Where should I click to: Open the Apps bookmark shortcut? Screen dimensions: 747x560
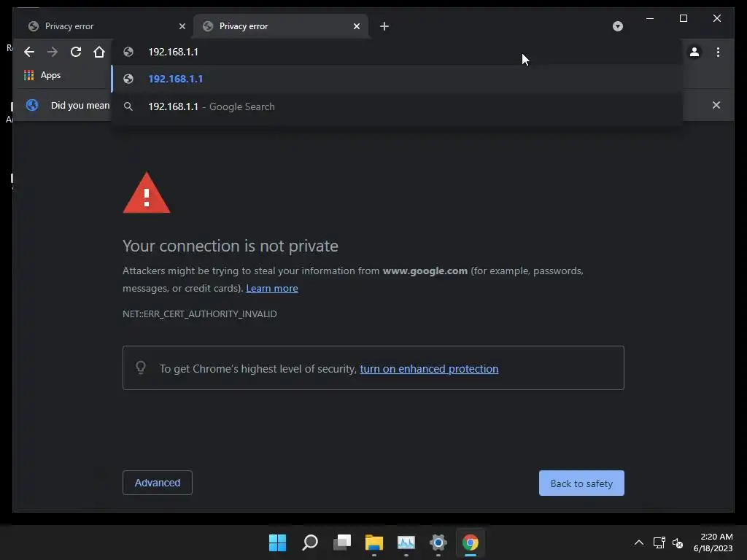42,75
